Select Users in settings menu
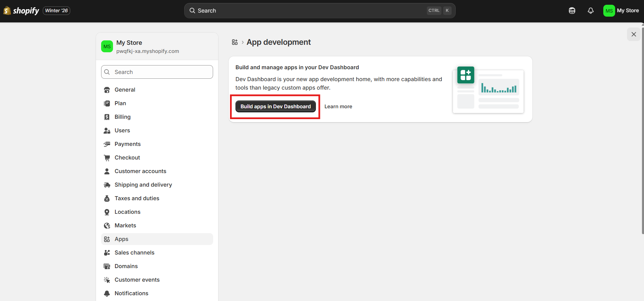The width and height of the screenshot is (644, 301). [157, 130]
